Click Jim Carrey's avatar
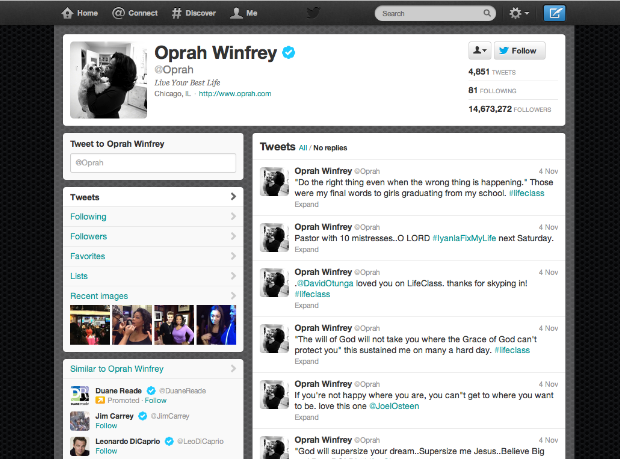 click(80, 421)
